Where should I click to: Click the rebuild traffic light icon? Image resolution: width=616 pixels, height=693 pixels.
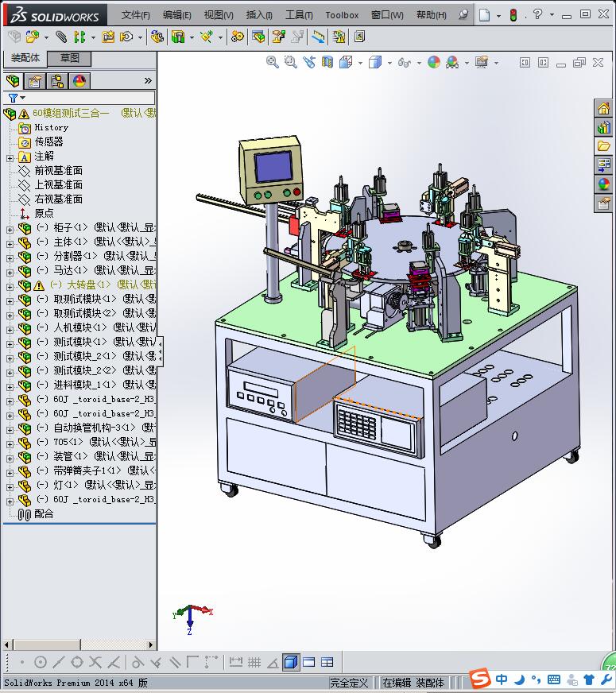pyautogui.click(x=513, y=14)
